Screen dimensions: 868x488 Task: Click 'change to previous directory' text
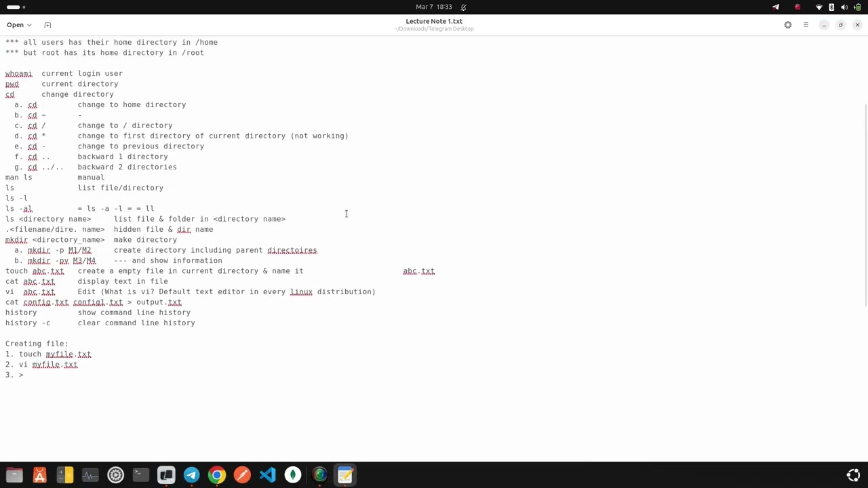[x=140, y=146]
